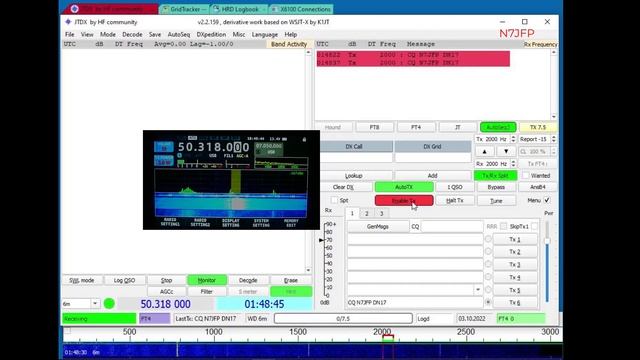640x360 pixels.
Task: Toggle the Wanted checkbox
Action: (526, 176)
